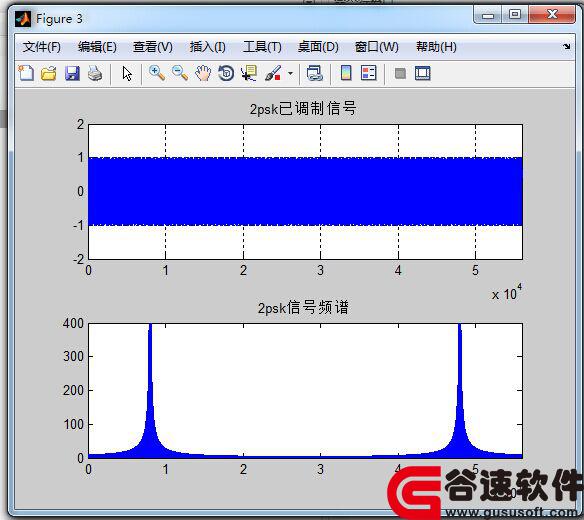Open the 窗口(W) menu
The height and width of the screenshot is (520, 584).
click(377, 47)
